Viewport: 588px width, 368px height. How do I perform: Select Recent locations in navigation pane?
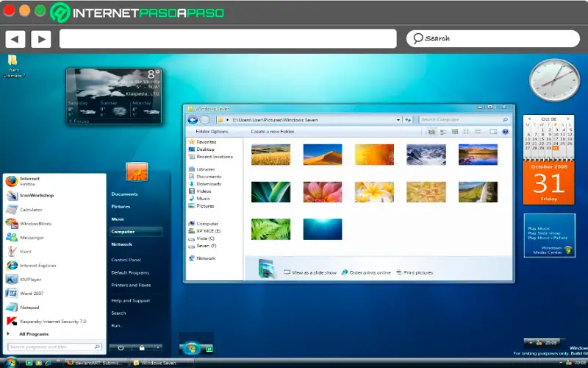click(x=211, y=157)
